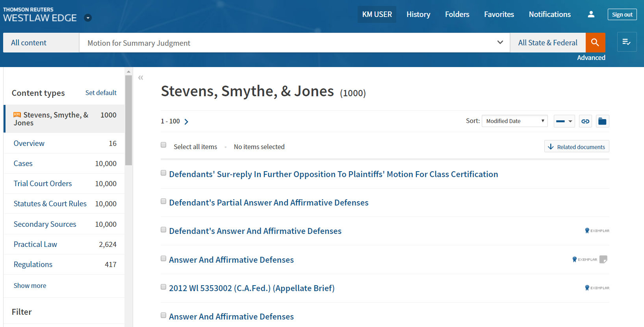Open Notifications in the top navigation
Image resolution: width=644 pixels, height=327 pixels.
[x=549, y=14]
